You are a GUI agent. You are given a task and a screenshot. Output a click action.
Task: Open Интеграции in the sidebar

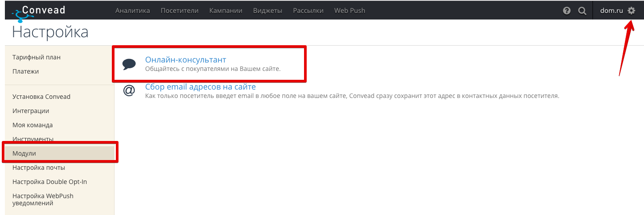[31, 111]
